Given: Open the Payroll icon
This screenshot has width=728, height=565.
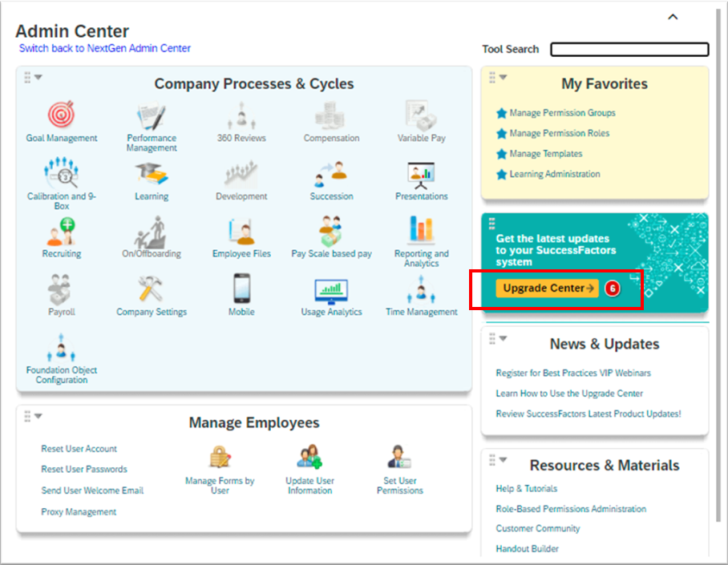Looking at the screenshot, I should pos(60,289).
